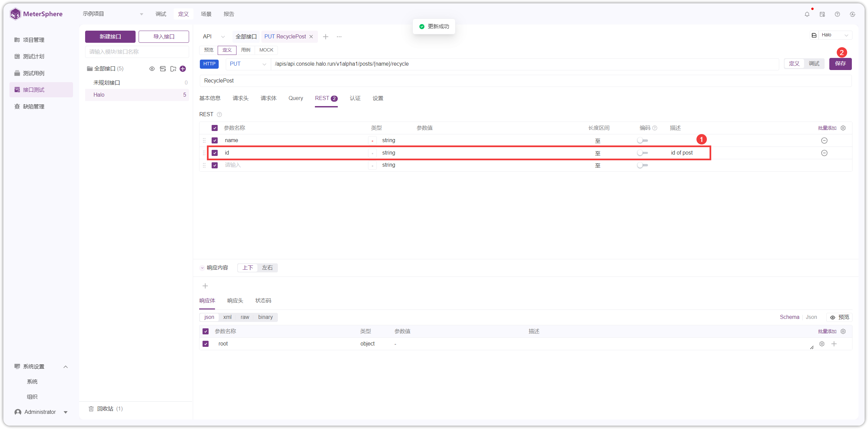Enable encoding toggle for id row

point(642,153)
